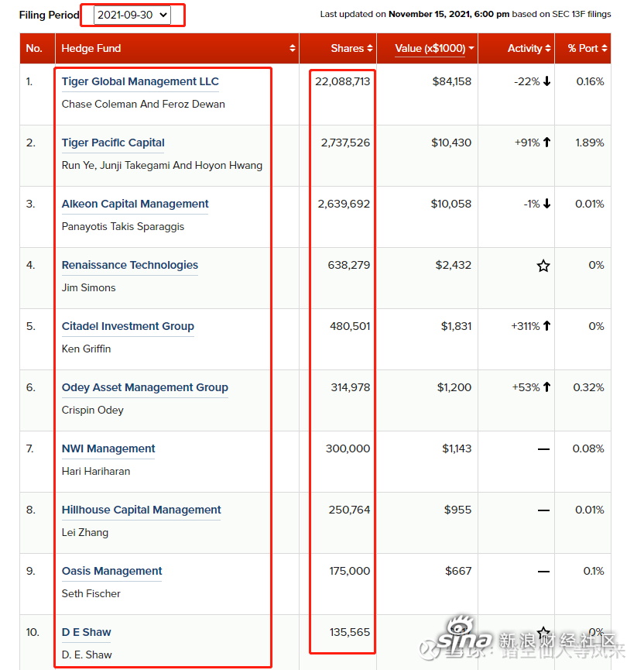This screenshot has height=670, width=644.
Task: Open D E Shaw fund link
Action: click(86, 632)
